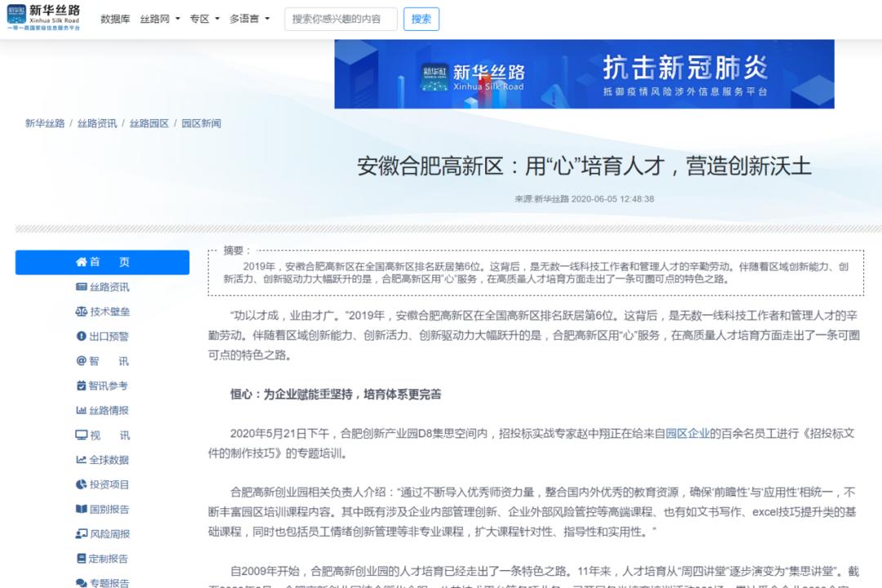Open 国别报告 sidebar item
Screen dimensions: 882x588
coord(109,510)
